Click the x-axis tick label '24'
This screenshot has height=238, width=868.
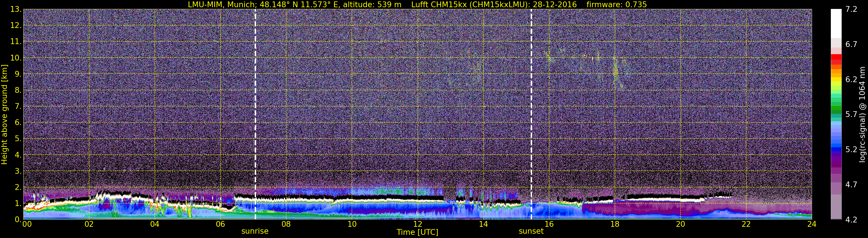[812, 224]
